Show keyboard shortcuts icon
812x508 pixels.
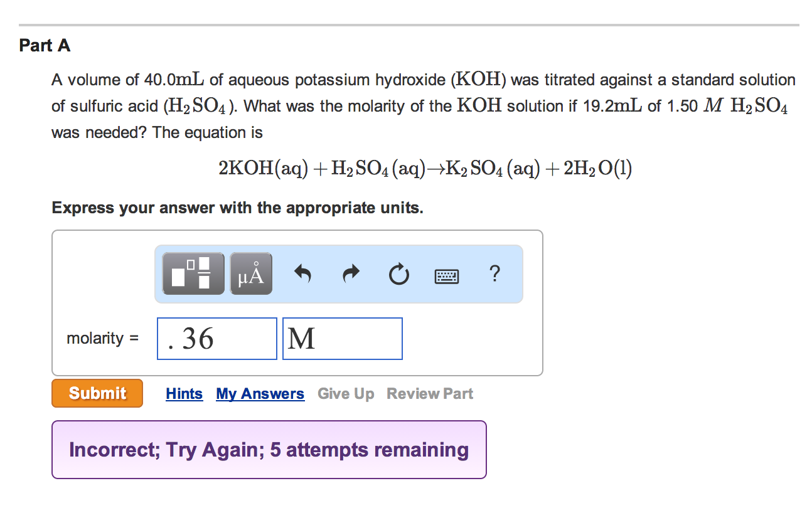tap(447, 275)
